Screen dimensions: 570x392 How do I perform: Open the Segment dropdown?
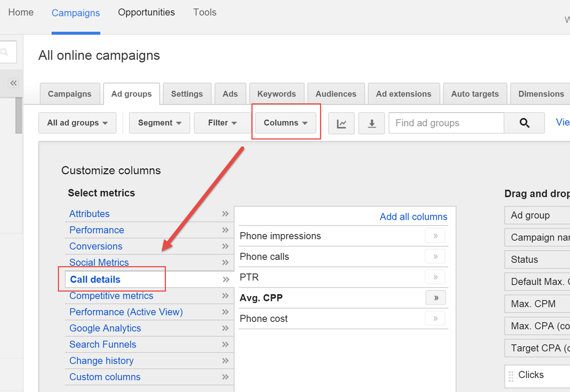coord(159,123)
